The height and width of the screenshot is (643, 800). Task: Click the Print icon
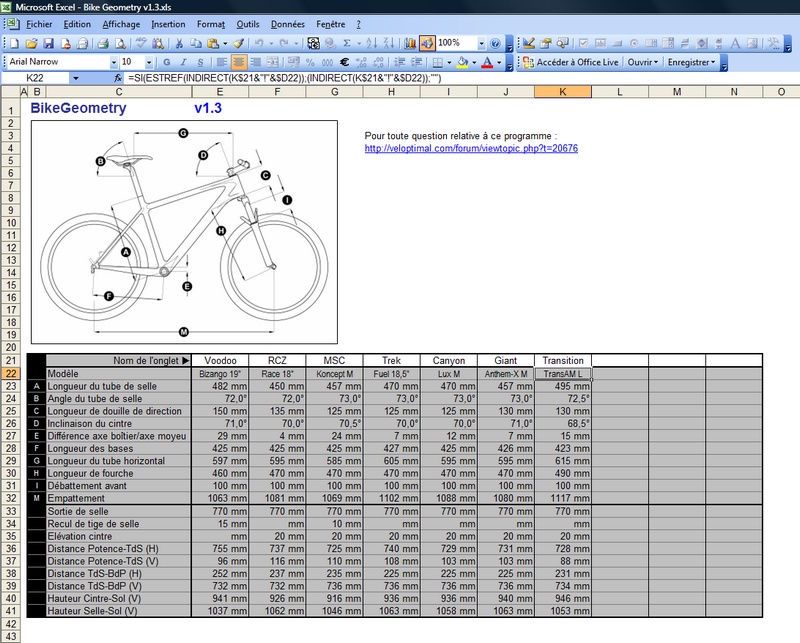(x=103, y=43)
